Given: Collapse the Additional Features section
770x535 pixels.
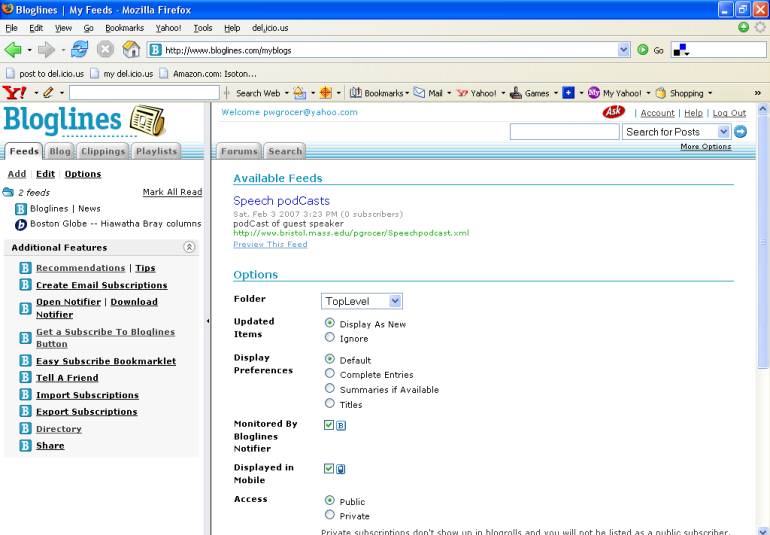Looking at the screenshot, I should tap(189, 247).
